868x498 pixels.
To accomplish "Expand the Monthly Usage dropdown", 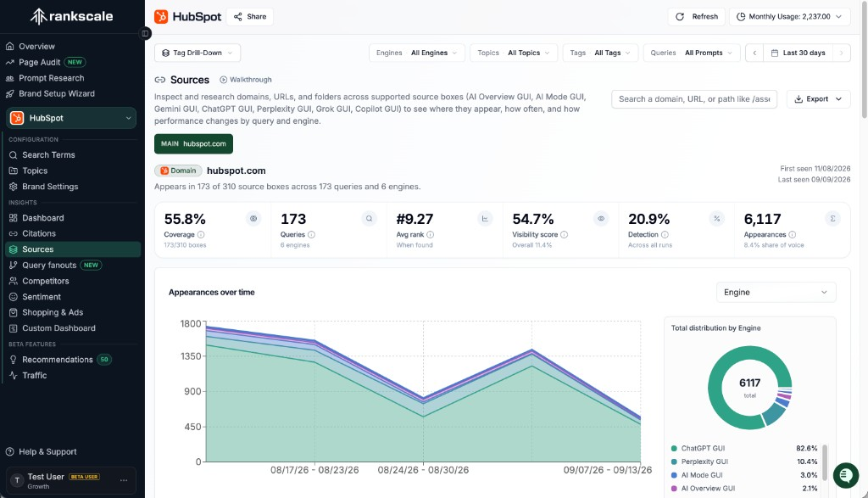I will point(789,17).
